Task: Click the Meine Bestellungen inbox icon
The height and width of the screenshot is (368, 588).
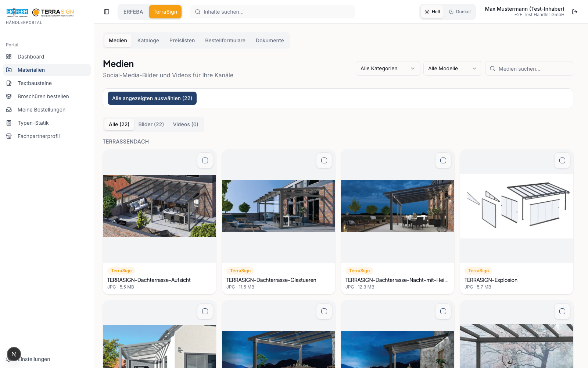Action: coord(9,110)
